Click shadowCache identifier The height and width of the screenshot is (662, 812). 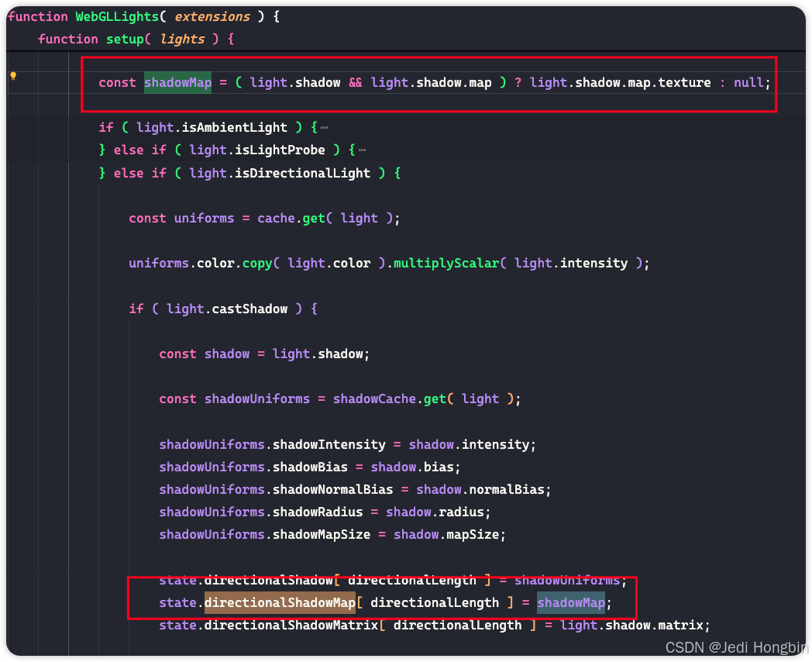374,399
